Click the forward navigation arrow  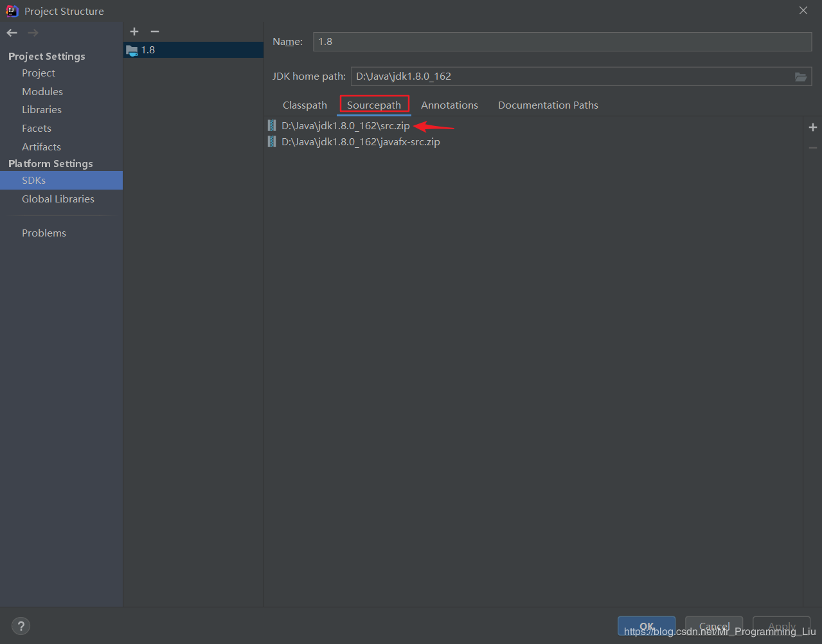tap(33, 33)
